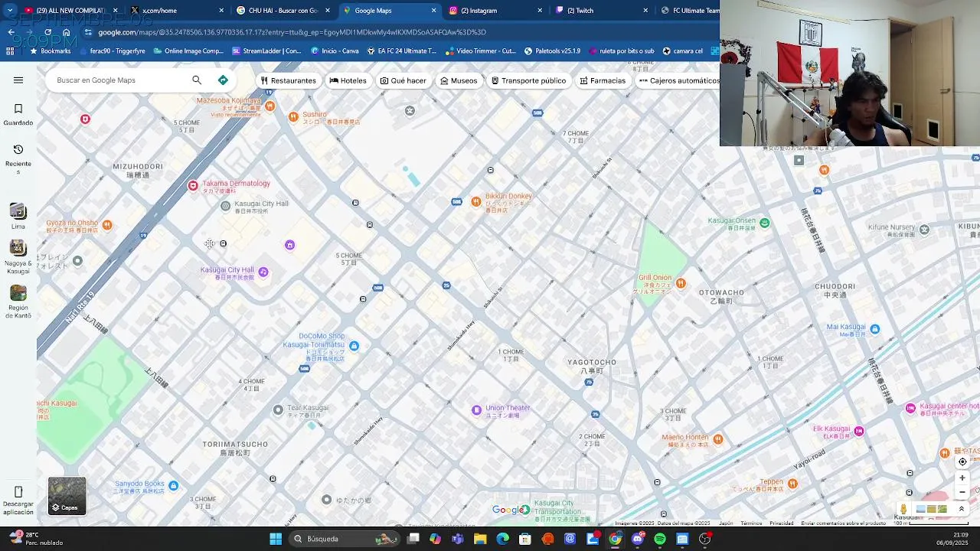This screenshot has height=551, width=980.
Task: Filter by the Transporte público chip
Action: click(528, 80)
